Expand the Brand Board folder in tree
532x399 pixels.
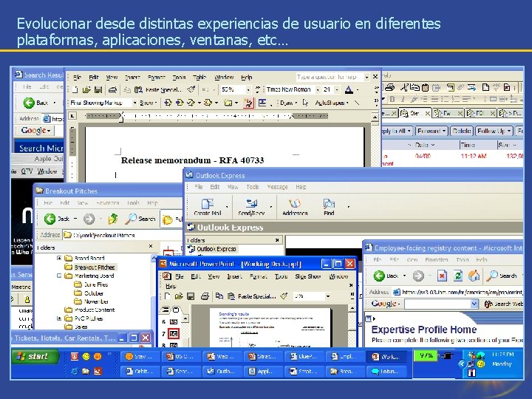(x=59, y=258)
